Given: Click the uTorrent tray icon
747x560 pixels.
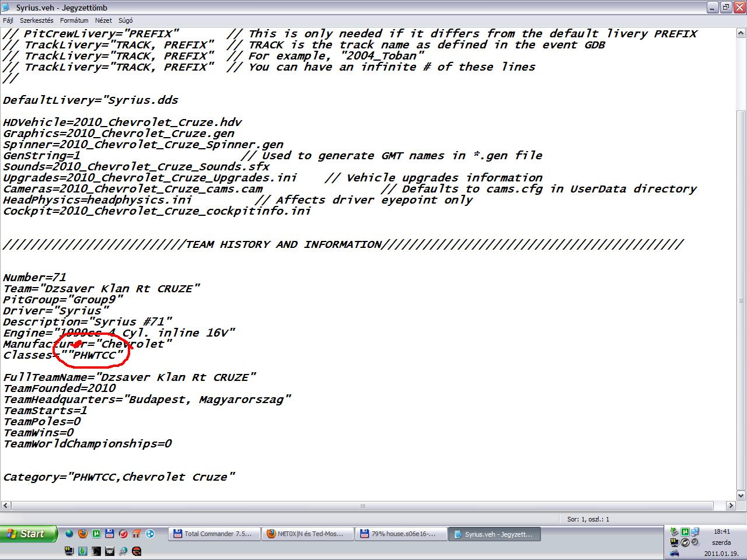Looking at the screenshot, I should click(x=685, y=532).
